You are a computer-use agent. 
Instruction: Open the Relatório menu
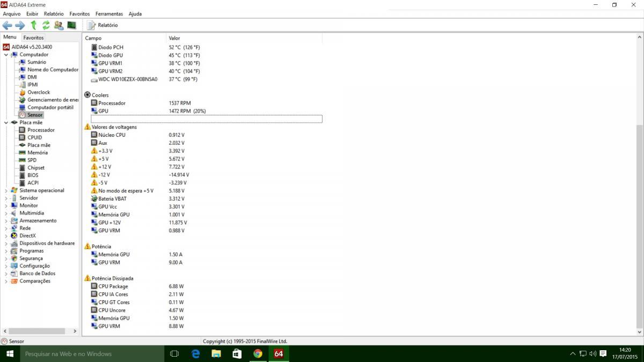(x=54, y=13)
